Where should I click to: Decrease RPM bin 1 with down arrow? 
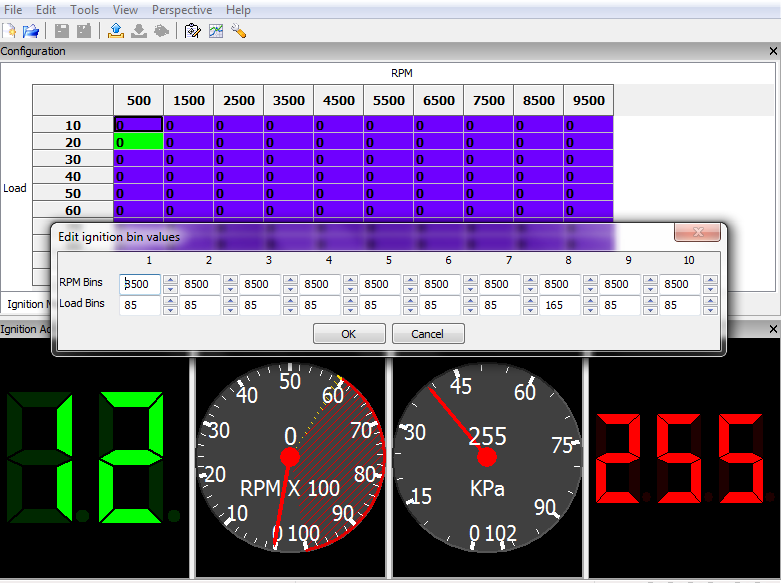pos(170,289)
